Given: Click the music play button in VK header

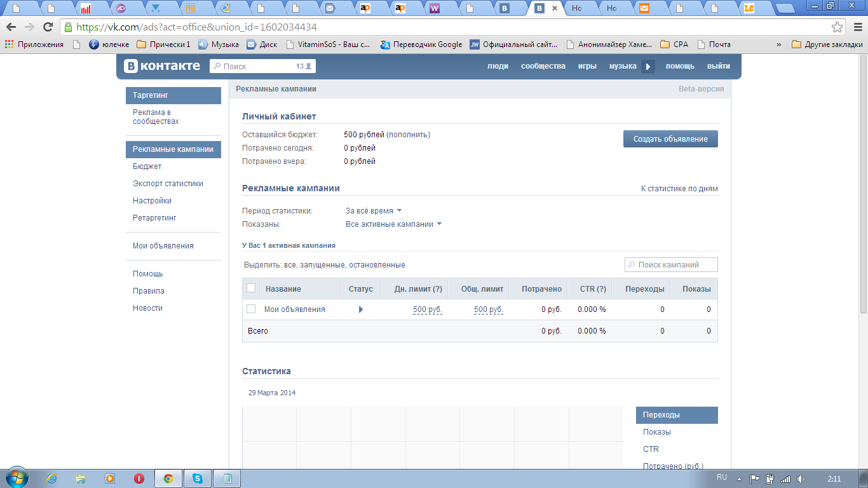Looking at the screenshot, I should pos(648,66).
